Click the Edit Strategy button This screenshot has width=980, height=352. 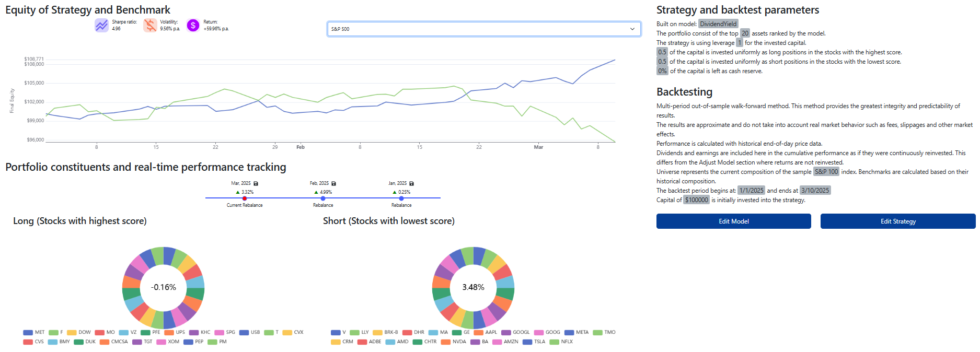(897, 221)
